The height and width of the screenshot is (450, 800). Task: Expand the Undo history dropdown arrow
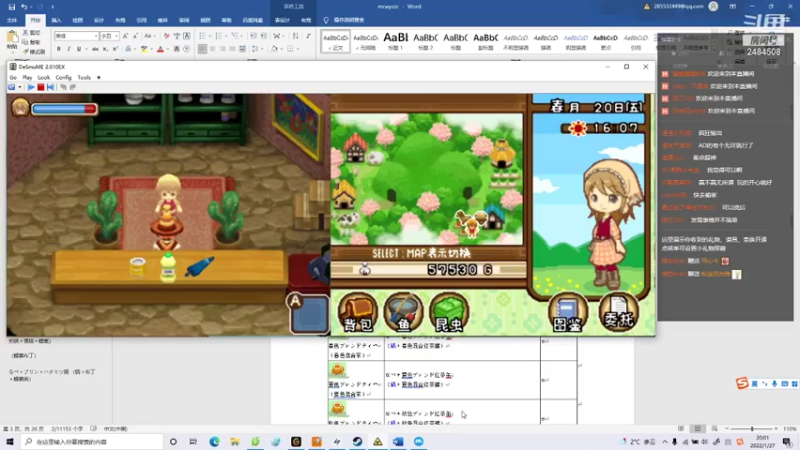31,7
